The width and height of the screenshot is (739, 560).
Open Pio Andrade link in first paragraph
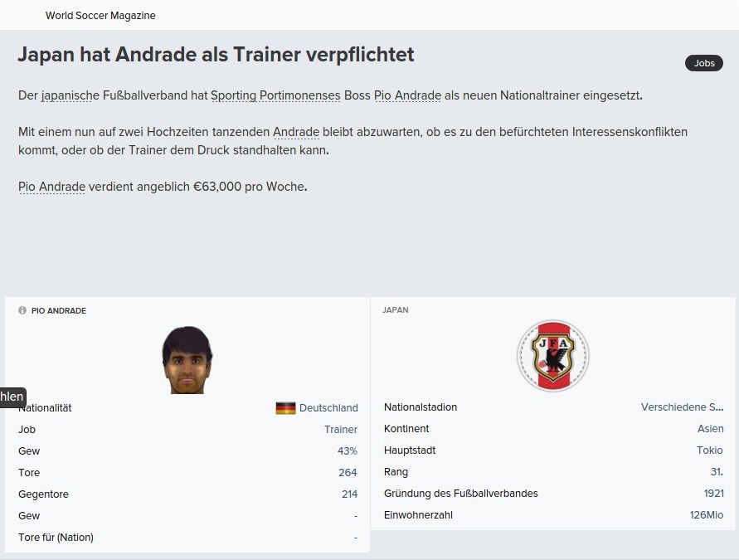(408, 95)
